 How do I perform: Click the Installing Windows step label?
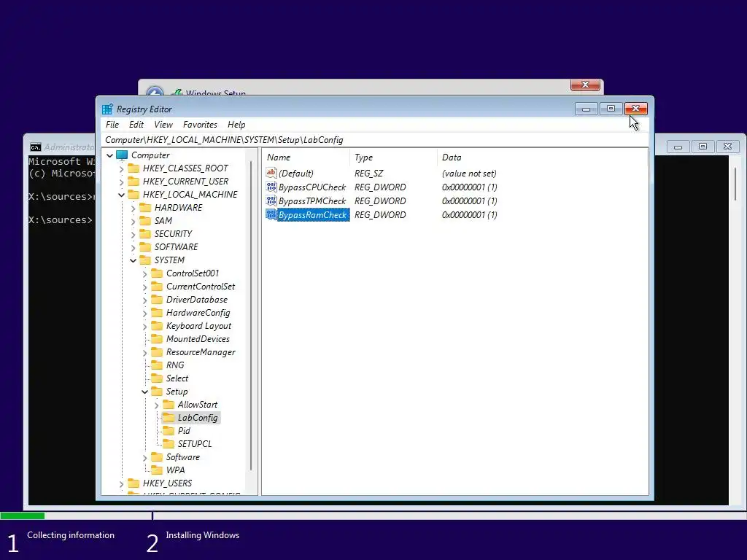[x=203, y=535]
